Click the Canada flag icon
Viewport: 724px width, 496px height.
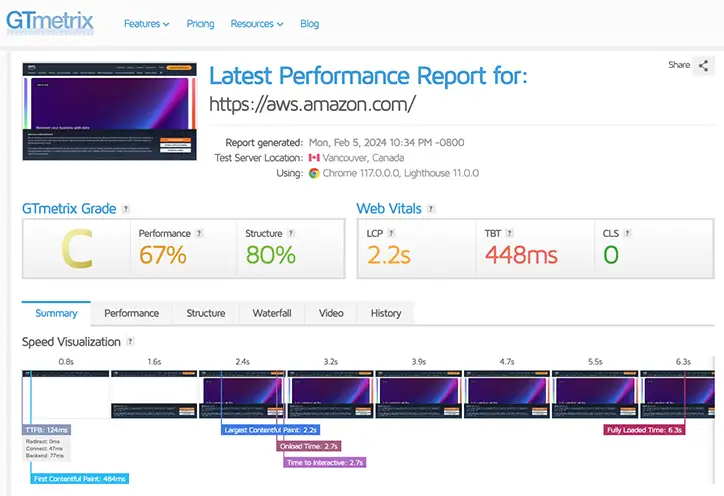point(314,158)
